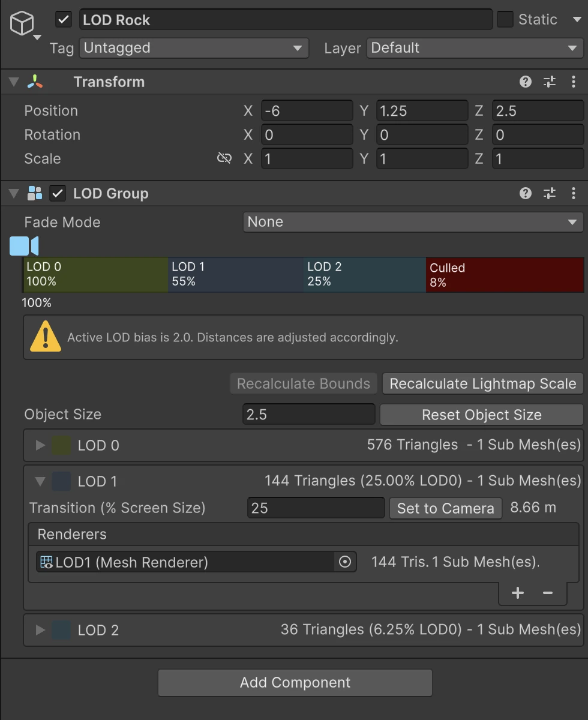Toggle the LOD Rock active checkbox

[x=64, y=20]
